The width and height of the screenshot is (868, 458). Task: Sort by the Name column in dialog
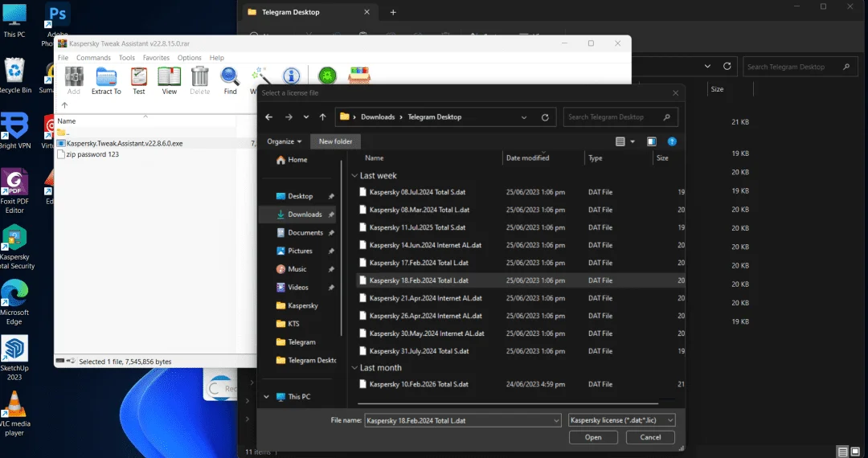(375, 158)
